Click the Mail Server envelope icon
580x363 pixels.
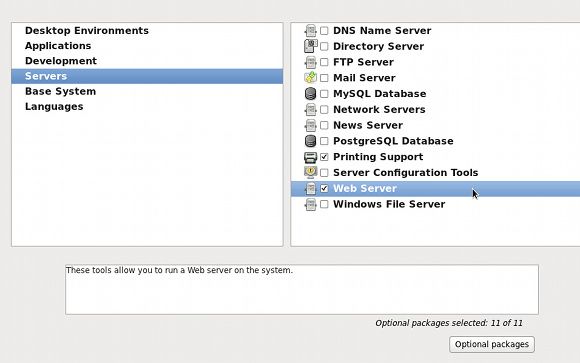pos(310,78)
